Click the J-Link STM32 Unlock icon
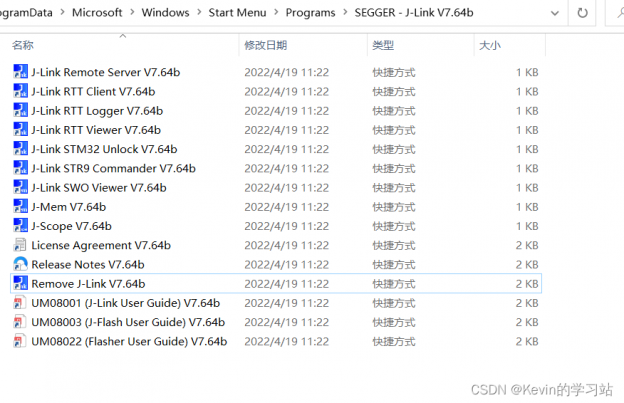This screenshot has width=624, height=403. pyautogui.click(x=21, y=149)
